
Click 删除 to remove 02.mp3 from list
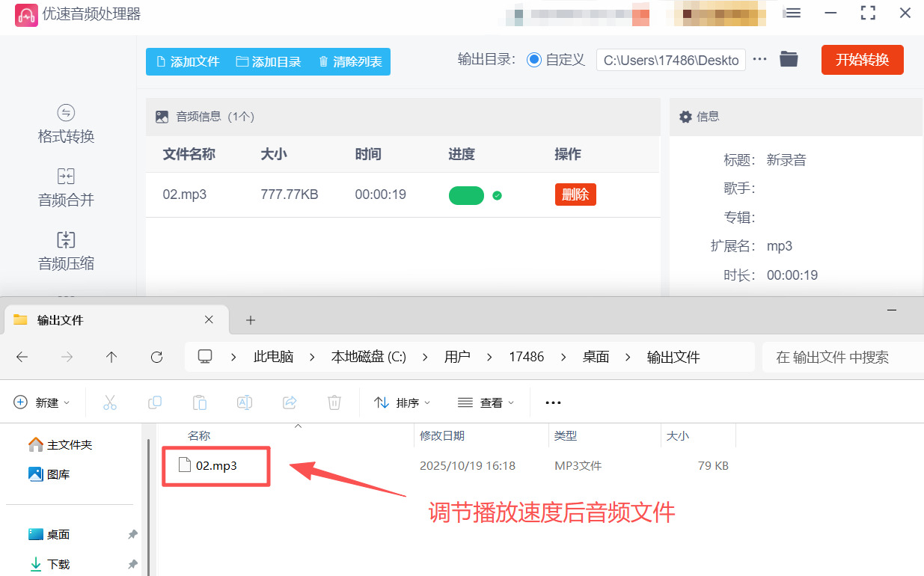tap(575, 194)
